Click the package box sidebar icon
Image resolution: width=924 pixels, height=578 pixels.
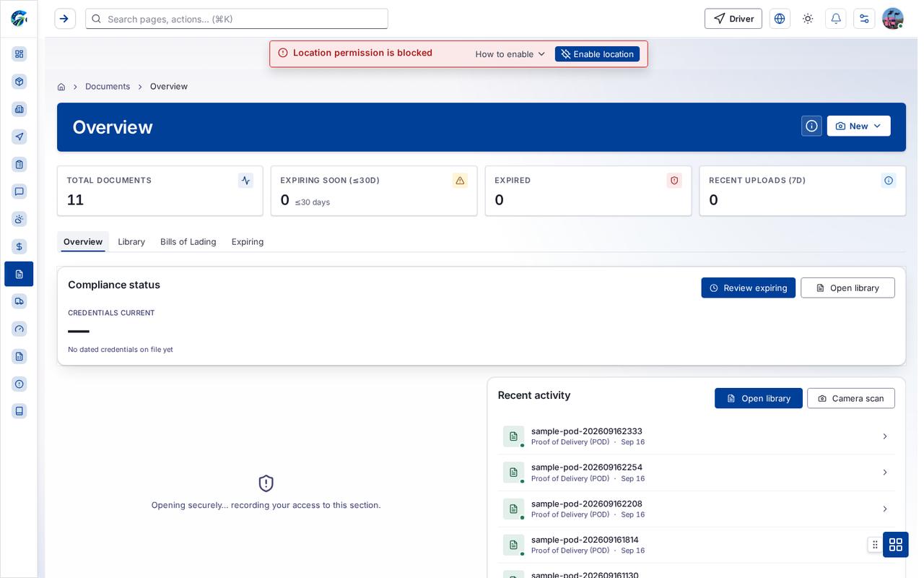click(x=19, y=82)
